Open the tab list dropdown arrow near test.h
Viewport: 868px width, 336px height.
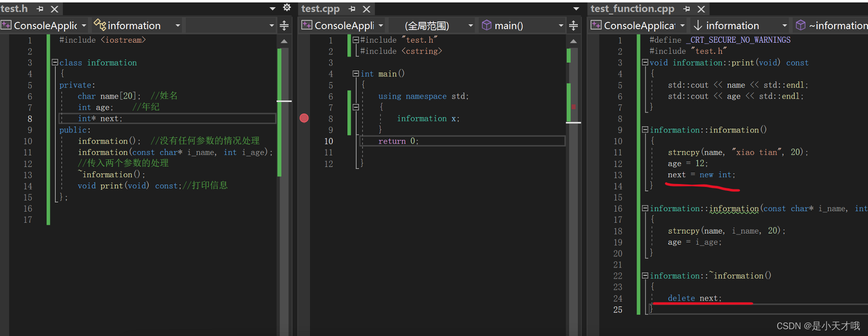(x=273, y=9)
